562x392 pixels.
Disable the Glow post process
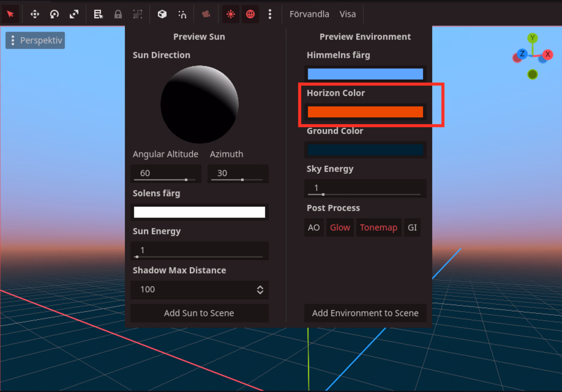pyautogui.click(x=340, y=227)
